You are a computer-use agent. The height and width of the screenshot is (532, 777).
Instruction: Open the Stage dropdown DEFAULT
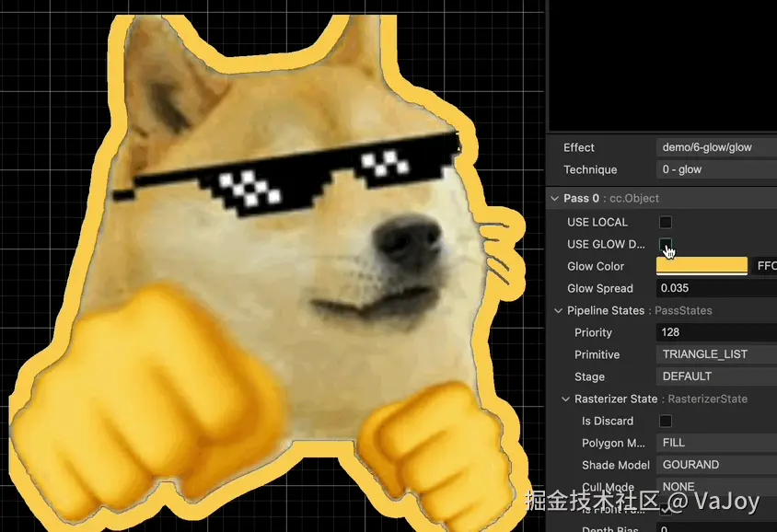716,376
